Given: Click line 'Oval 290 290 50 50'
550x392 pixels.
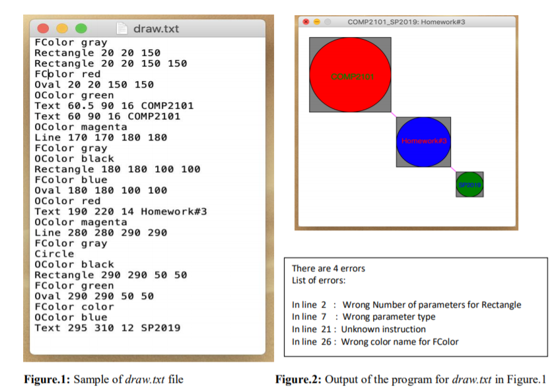Looking at the screenshot, I should [94, 296].
